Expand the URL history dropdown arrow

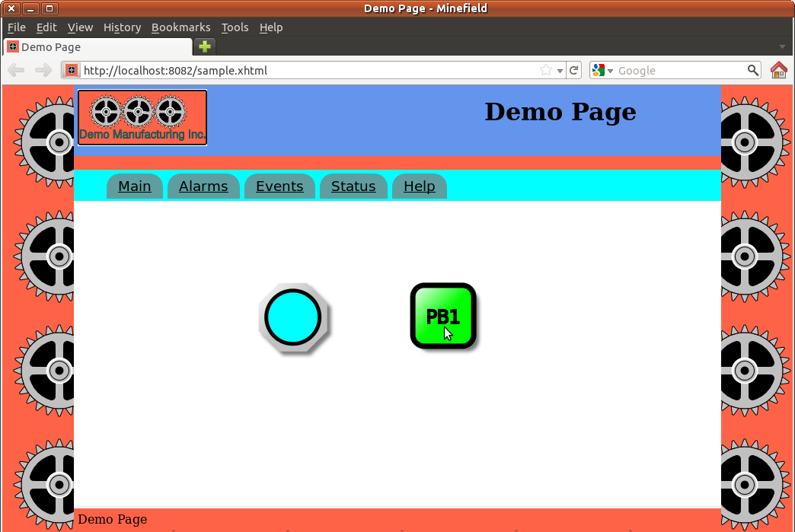click(560, 71)
